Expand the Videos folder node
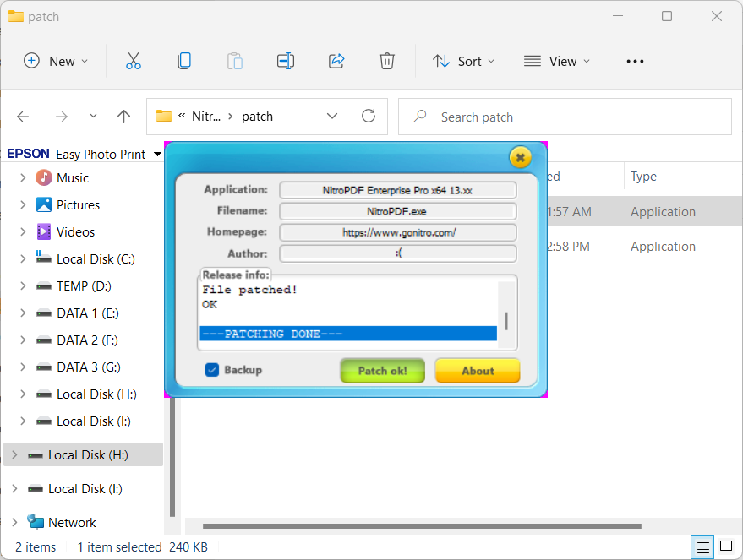The width and height of the screenshot is (743, 560). tap(23, 232)
